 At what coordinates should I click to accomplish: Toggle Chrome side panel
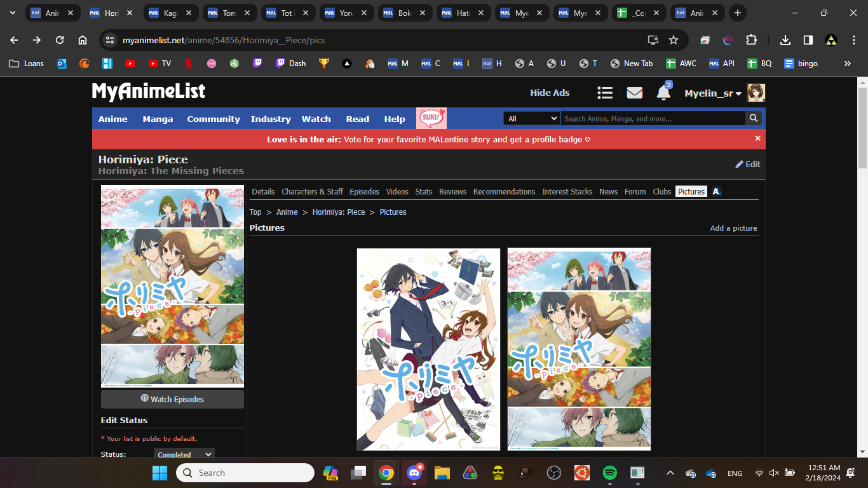808,40
